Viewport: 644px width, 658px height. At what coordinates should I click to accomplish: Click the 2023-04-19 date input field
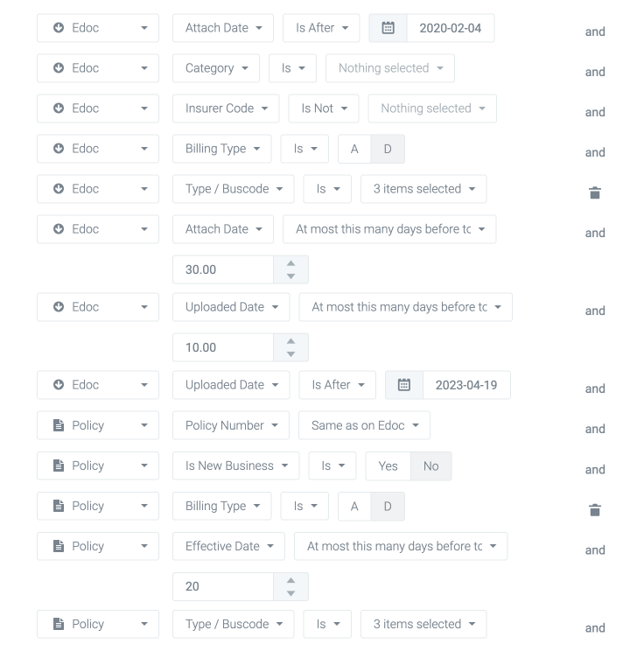(x=465, y=385)
